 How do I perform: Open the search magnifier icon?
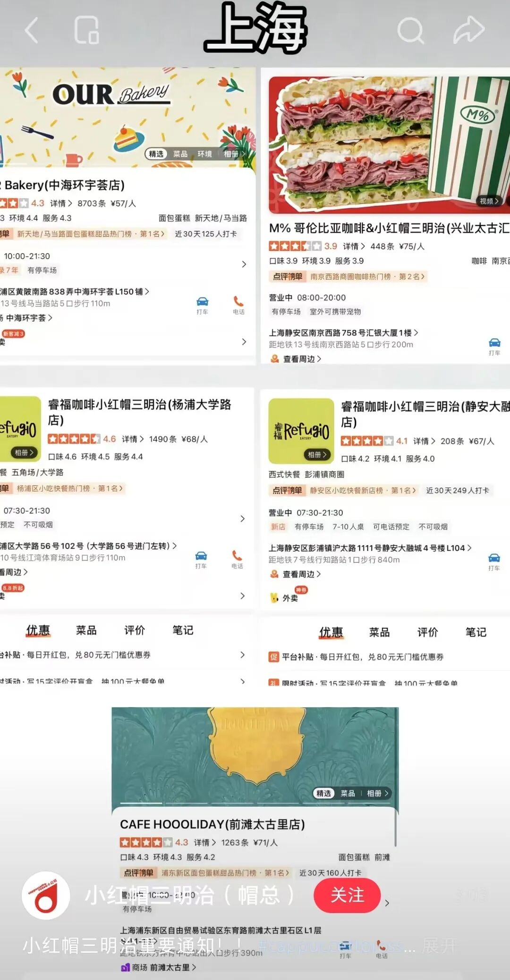[410, 31]
